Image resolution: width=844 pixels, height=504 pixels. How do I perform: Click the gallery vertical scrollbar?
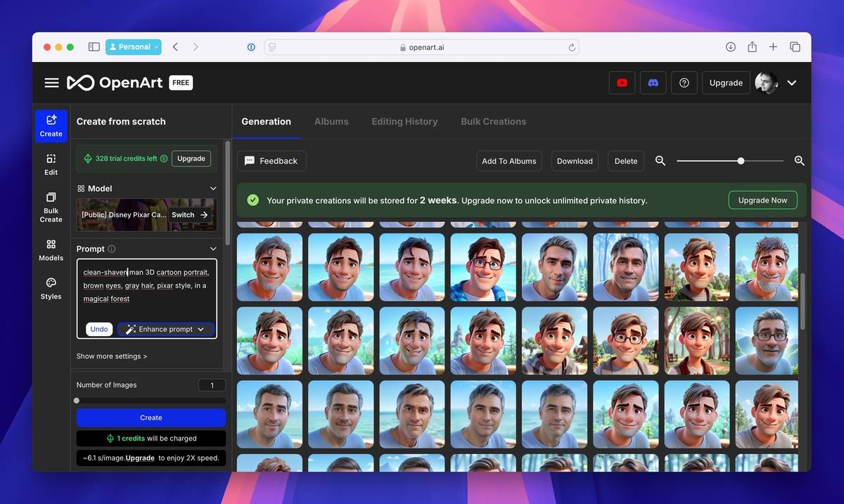[802, 301]
